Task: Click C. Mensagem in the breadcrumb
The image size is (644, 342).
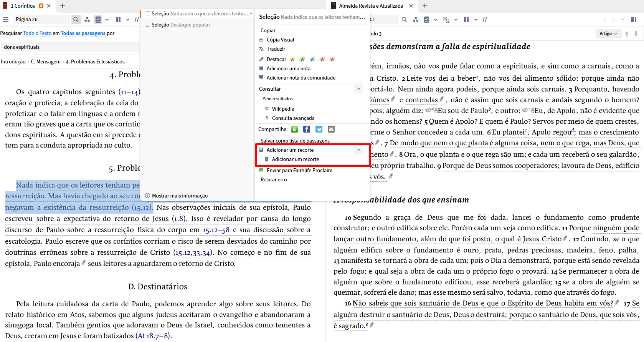Action: (46, 61)
